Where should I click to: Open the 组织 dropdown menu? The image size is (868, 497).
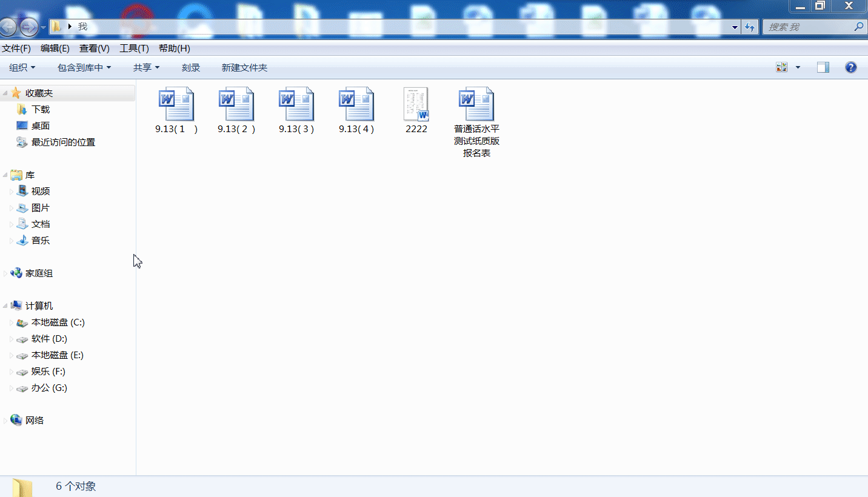pos(22,68)
